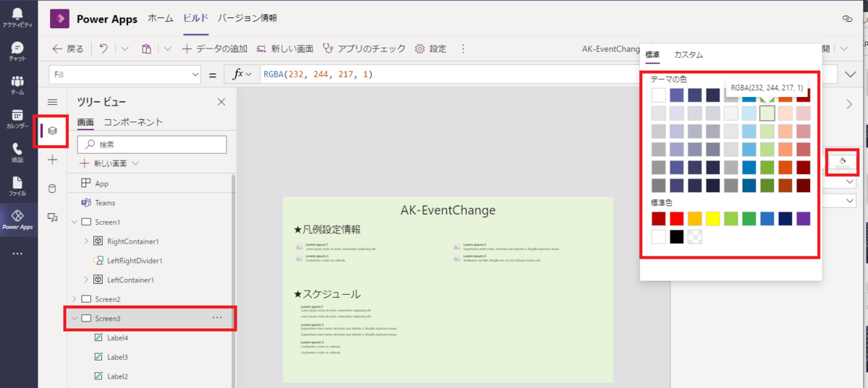Screen dimensions: 868x388
Task: Click the tree view search box
Action: click(152, 145)
